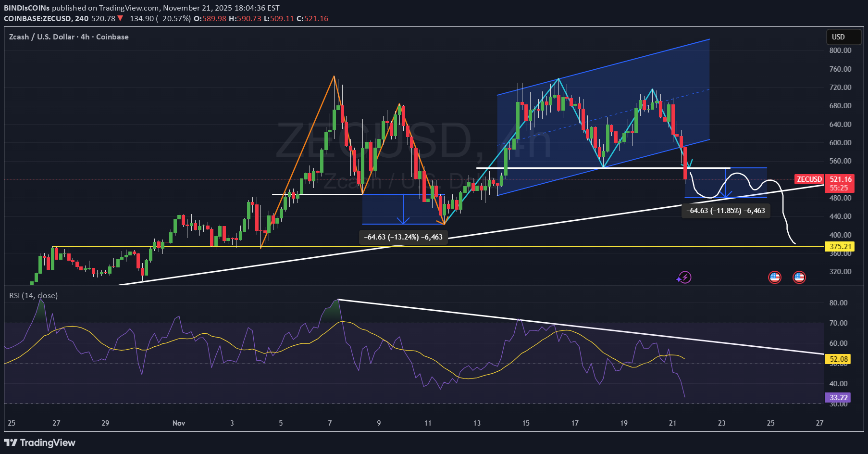Select the red ZECUSD symbol price tag
The height and width of the screenshot is (454, 868).
point(809,179)
